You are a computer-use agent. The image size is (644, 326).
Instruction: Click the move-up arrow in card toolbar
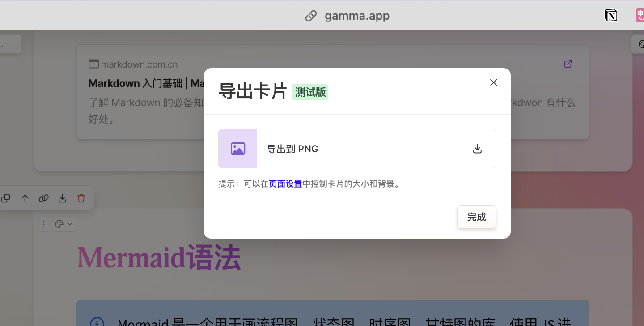(x=25, y=198)
